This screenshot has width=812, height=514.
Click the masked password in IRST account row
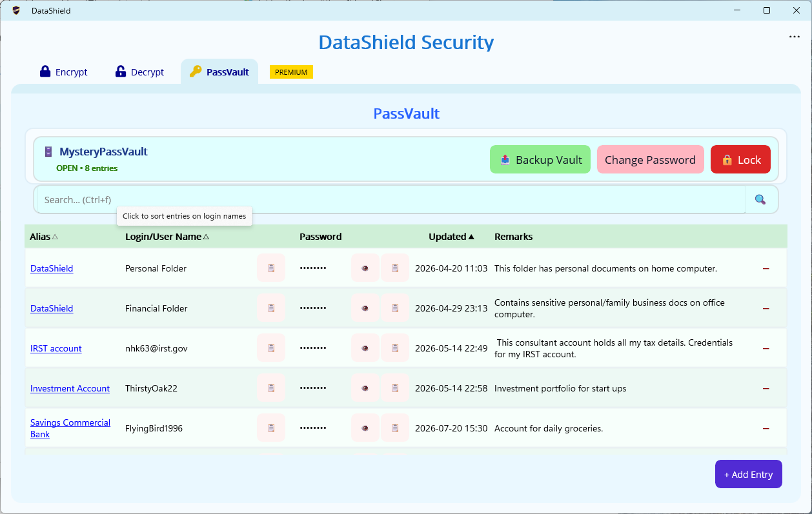coord(313,348)
